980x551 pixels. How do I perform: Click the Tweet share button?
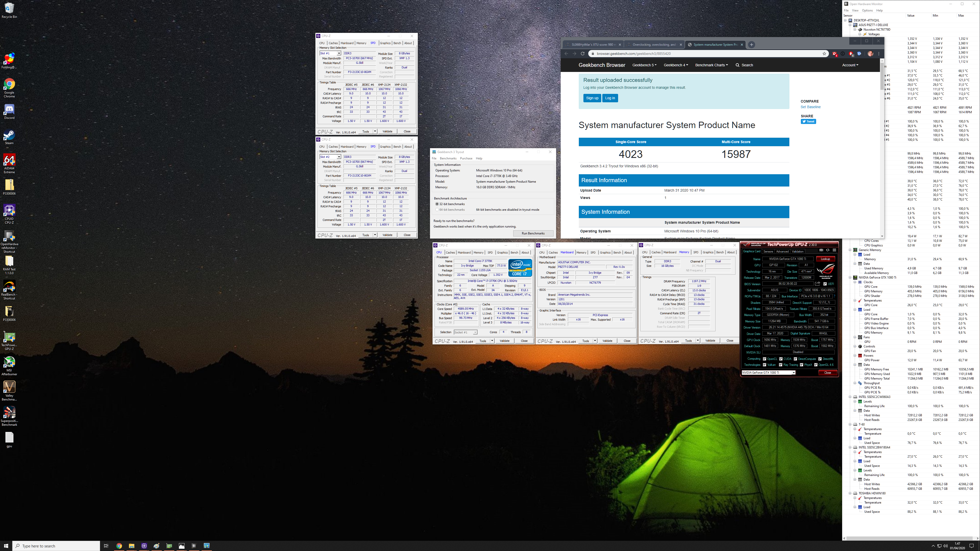808,122
